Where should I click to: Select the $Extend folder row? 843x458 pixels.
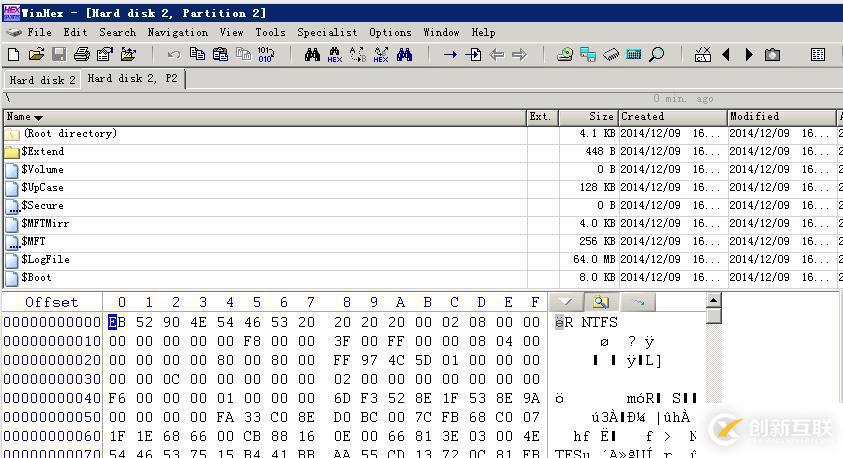[x=422, y=152]
